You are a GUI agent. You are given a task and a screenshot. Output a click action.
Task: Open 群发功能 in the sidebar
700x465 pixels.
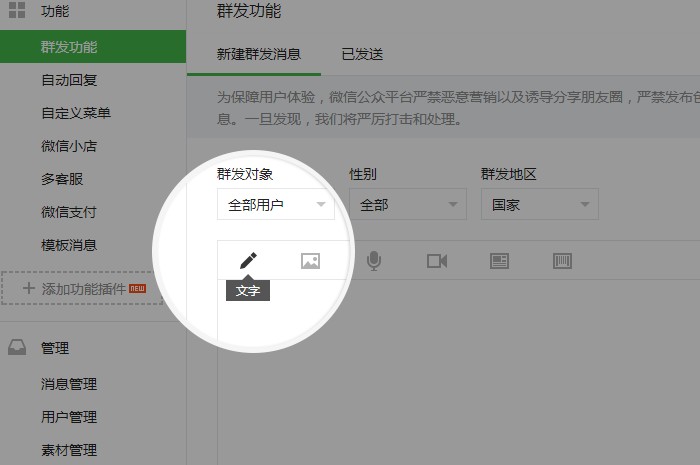coord(93,46)
